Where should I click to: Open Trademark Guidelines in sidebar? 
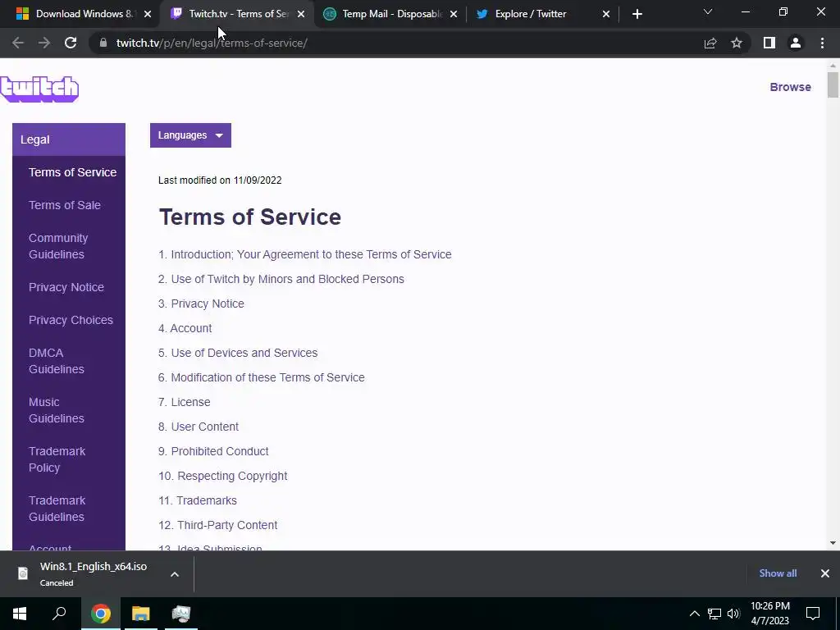tap(57, 509)
